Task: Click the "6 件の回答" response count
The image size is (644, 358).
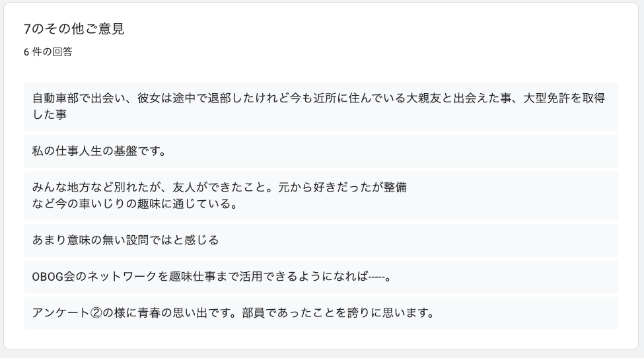Action: [x=48, y=52]
